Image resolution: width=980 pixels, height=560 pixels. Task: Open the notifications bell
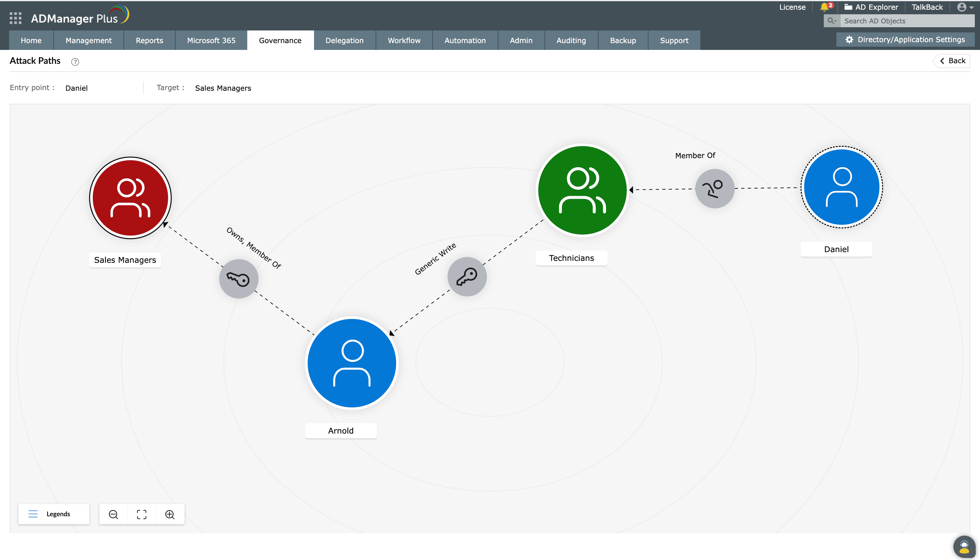point(825,7)
